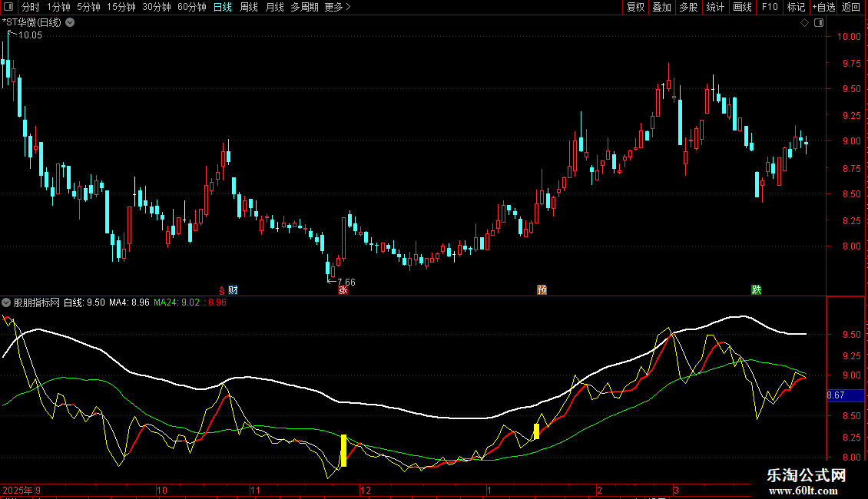Open the 画线 drawing tools
The image size is (868, 499).
[742, 7]
